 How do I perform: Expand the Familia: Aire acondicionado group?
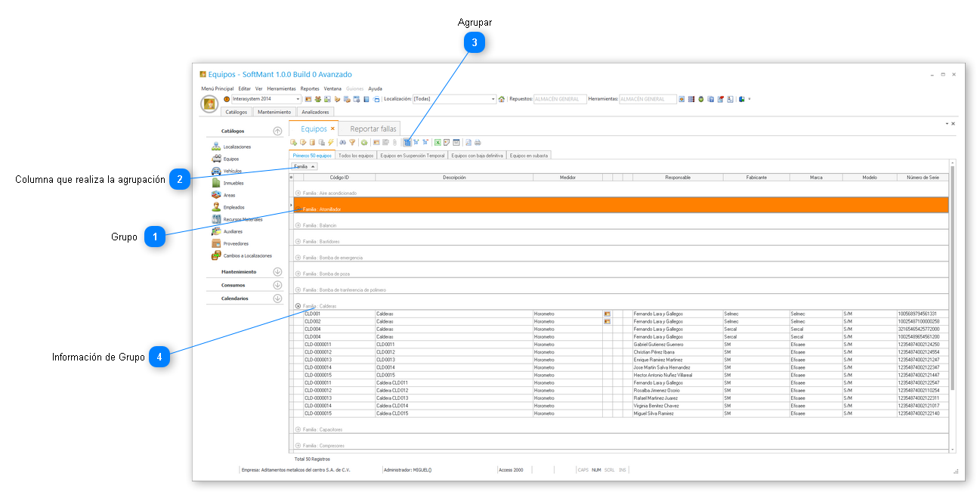pos(298,193)
